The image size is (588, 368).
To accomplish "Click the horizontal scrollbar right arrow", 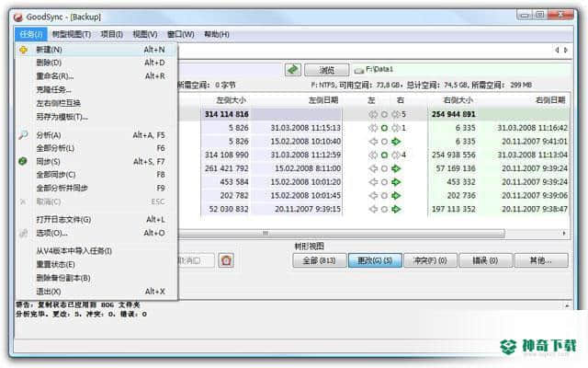I will (x=564, y=233).
